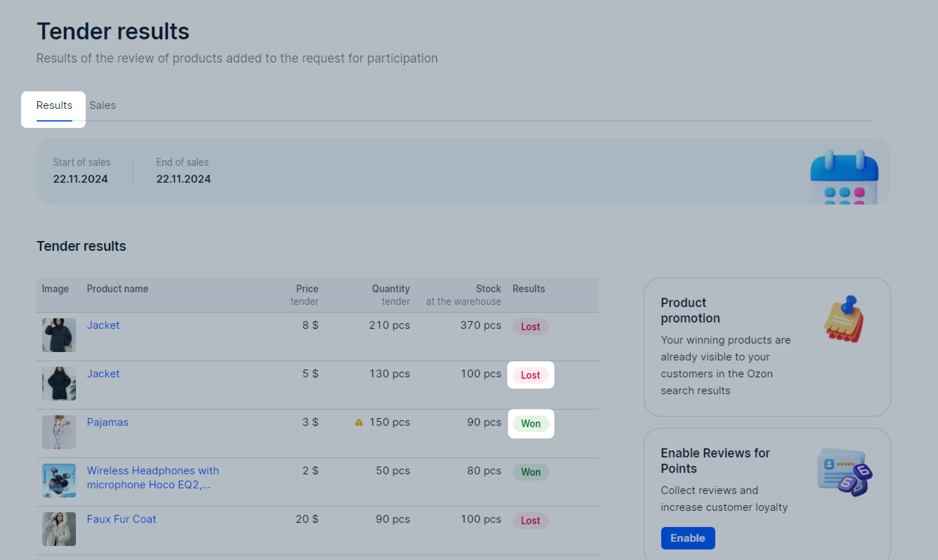The height and width of the screenshot is (560, 938).
Task: Open the first Jacket product link priced 8 $
Action: pyautogui.click(x=103, y=325)
